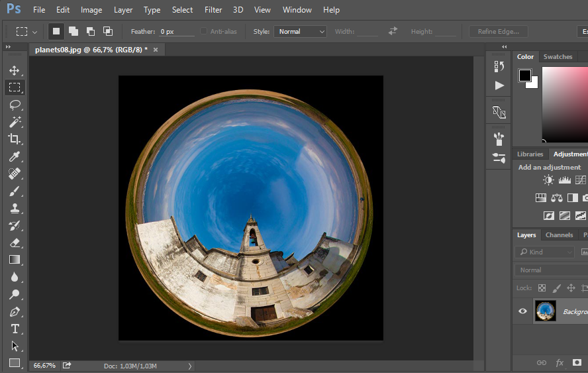Viewport: 588px width, 373px height.
Task: Toggle lock transparent pixels in Layers panel
Action: (x=542, y=288)
